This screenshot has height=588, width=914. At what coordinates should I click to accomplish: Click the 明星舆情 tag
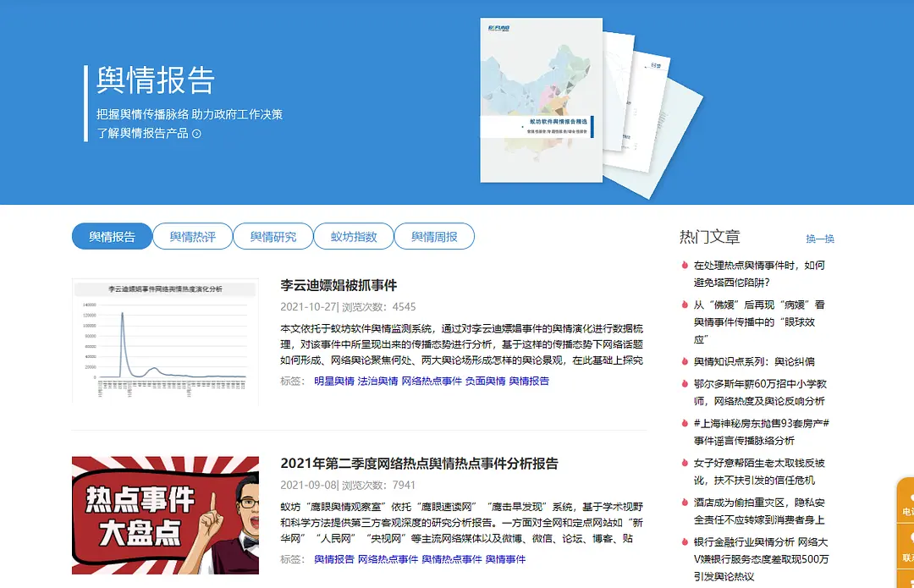click(x=333, y=382)
